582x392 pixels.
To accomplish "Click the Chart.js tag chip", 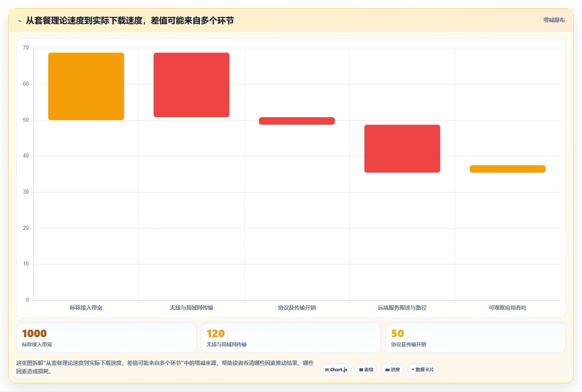I will pyautogui.click(x=336, y=370).
